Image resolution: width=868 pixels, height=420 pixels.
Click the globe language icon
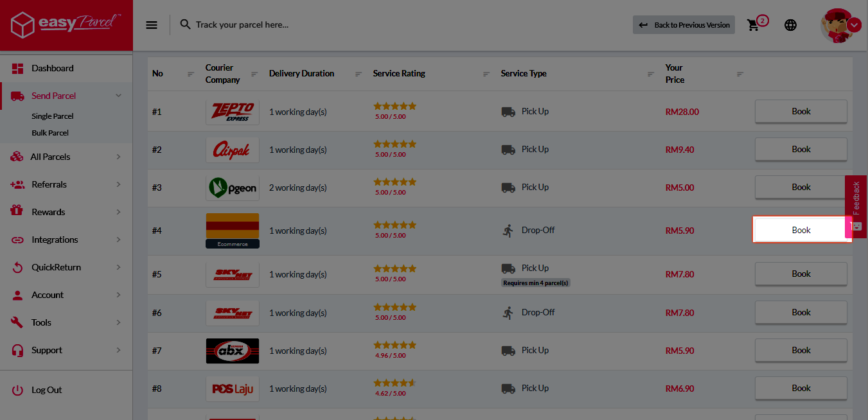click(790, 25)
